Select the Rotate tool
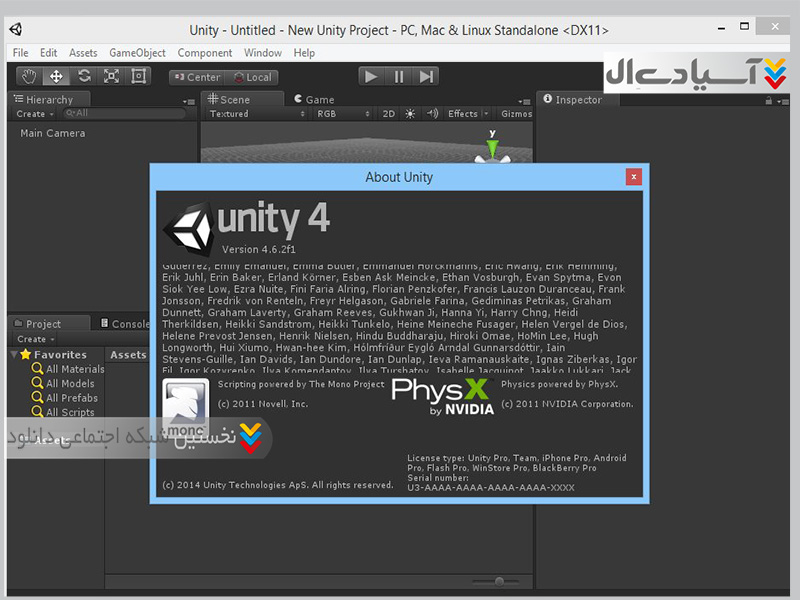Screen dimensions: 800x600 tap(84, 76)
